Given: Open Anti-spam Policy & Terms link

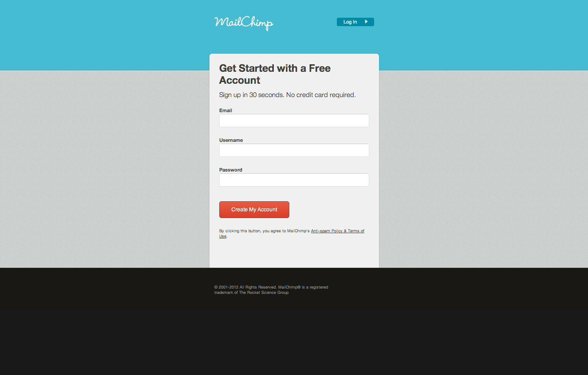Looking at the screenshot, I should pyautogui.click(x=337, y=231).
